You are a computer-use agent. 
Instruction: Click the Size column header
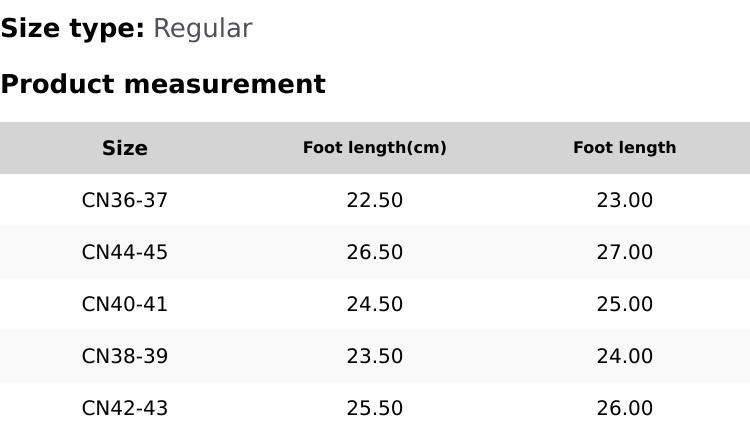[125, 148]
